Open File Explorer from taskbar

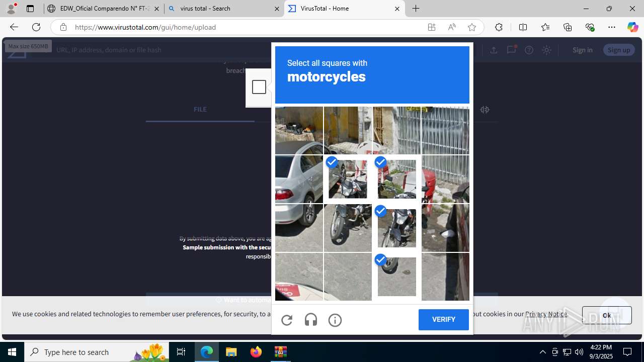coord(231,352)
